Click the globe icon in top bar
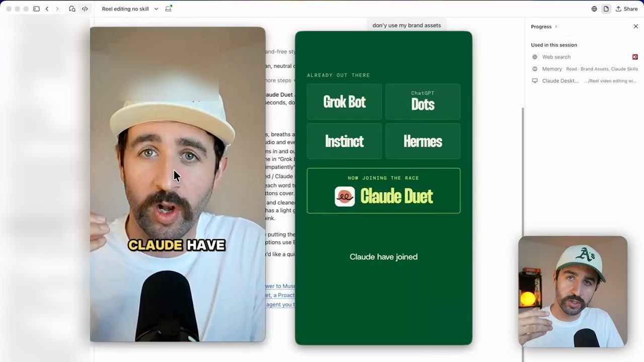This screenshot has height=362, width=644. pyautogui.click(x=594, y=9)
